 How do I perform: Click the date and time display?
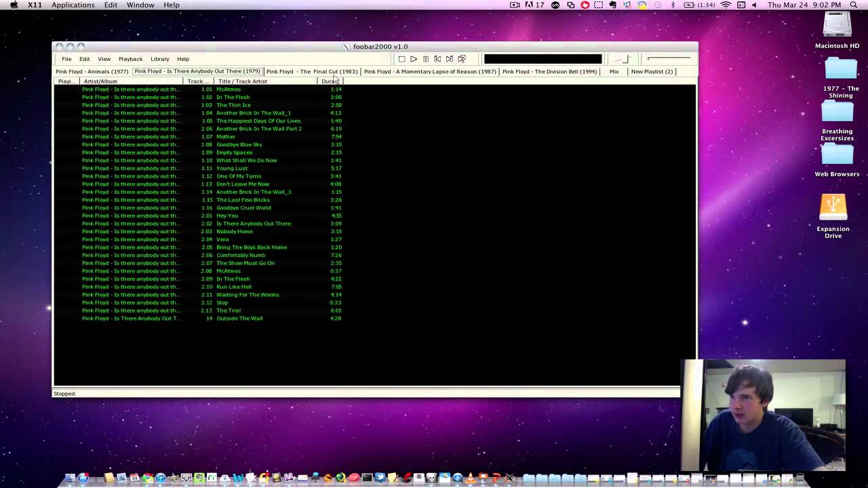[x=806, y=5]
